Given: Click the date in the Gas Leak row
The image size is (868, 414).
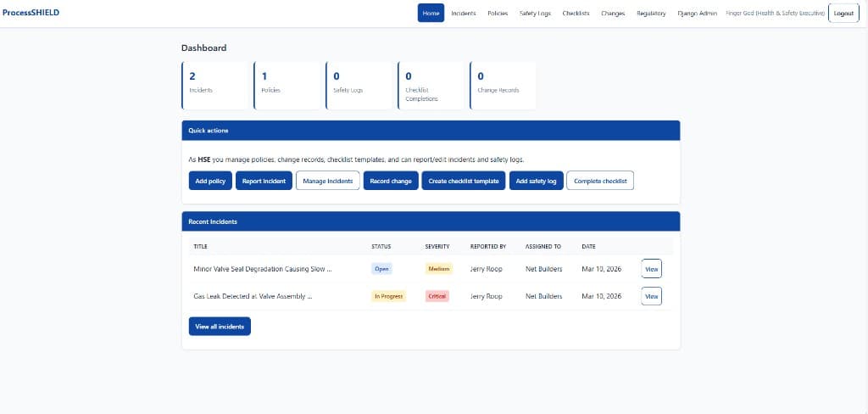Looking at the screenshot, I should pyautogui.click(x=601, y=297).
